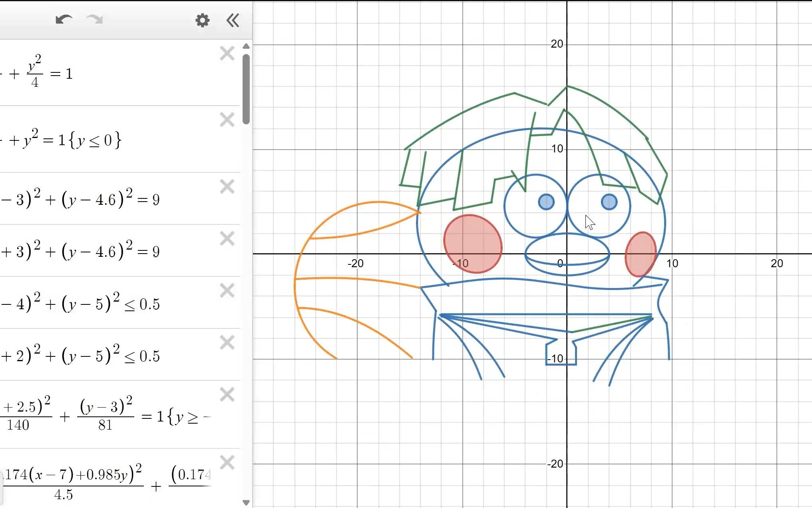Click the expression list scrollbar thumb

(246, 89)
